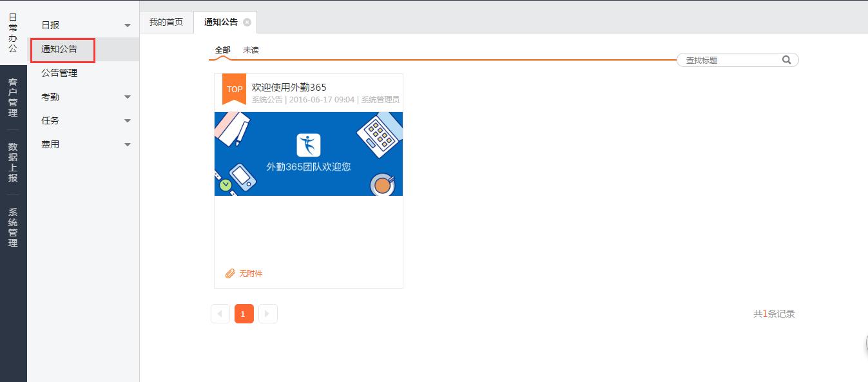Viewport: 868px width, 382px height.
Task: Show 未读 announcements filter
Action: click(x=251, y=50)
